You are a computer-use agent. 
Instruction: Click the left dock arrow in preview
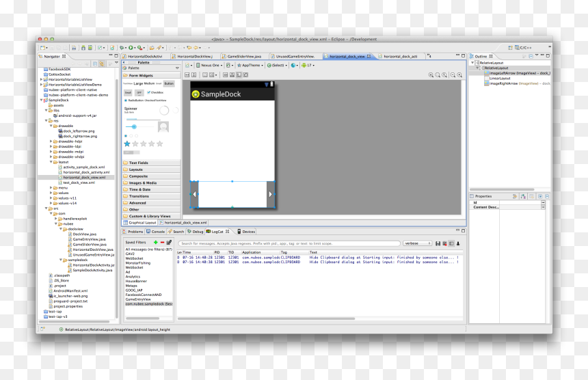click(194, 194)
